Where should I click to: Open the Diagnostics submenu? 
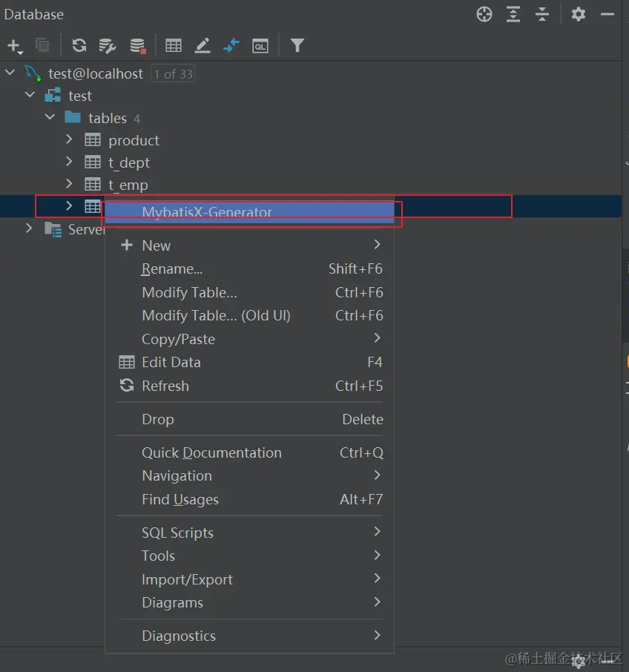pyautogui.click(x=249, y=636)
